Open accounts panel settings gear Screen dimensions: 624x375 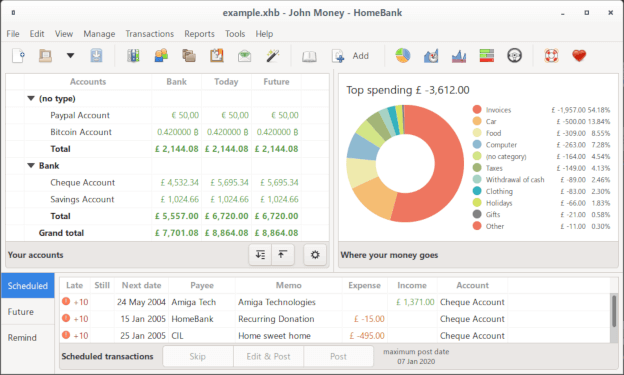(315, 254)
